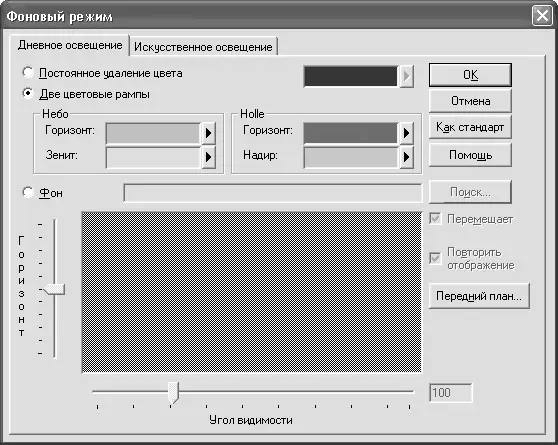The height and width of the screenshot is (445, 558).
Task: Switch to Искусственное освещение tab
Action: (203, 47)
